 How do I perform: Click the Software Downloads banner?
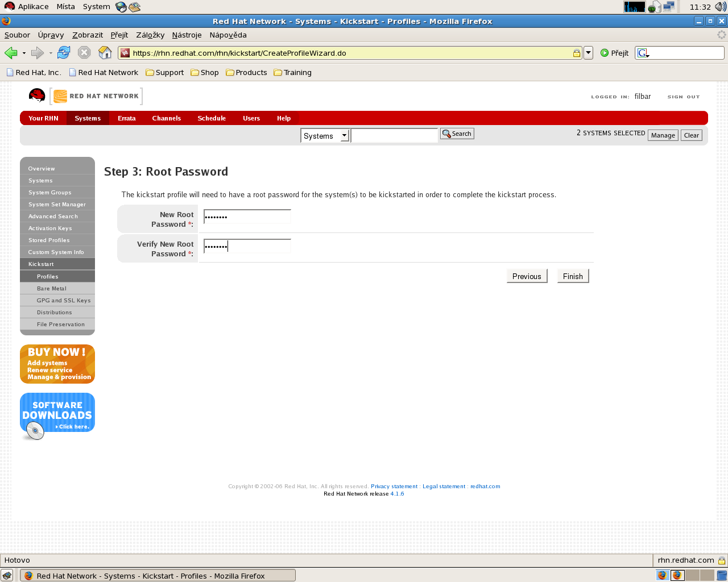click(x=57, y=416)
